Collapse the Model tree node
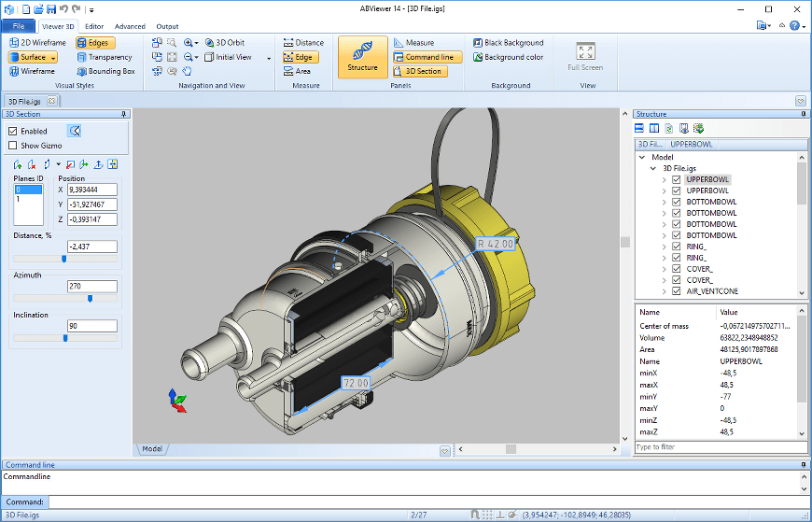 [641, 157]
